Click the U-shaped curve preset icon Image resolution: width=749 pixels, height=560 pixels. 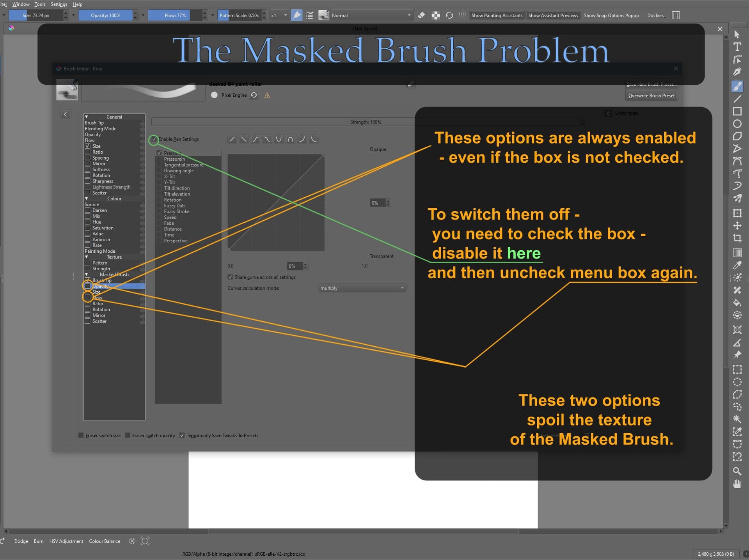[x=279, y=139]
